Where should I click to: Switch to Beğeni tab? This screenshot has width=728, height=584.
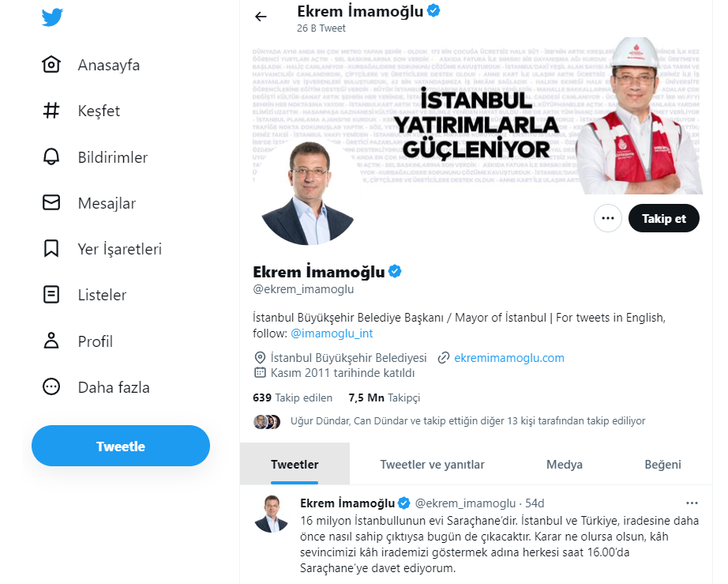(x=662, y=464)
